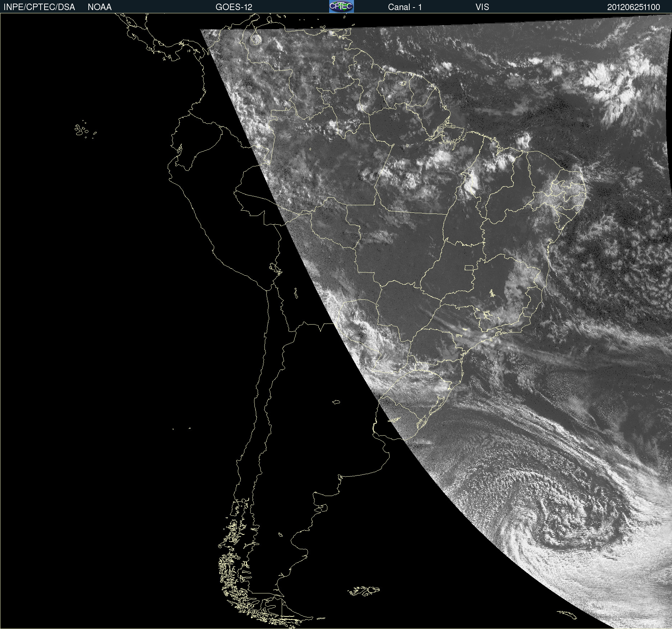Click the CPTEC logo in header
The width and height of the screenshot is (672, 629).
coord(341,6)
